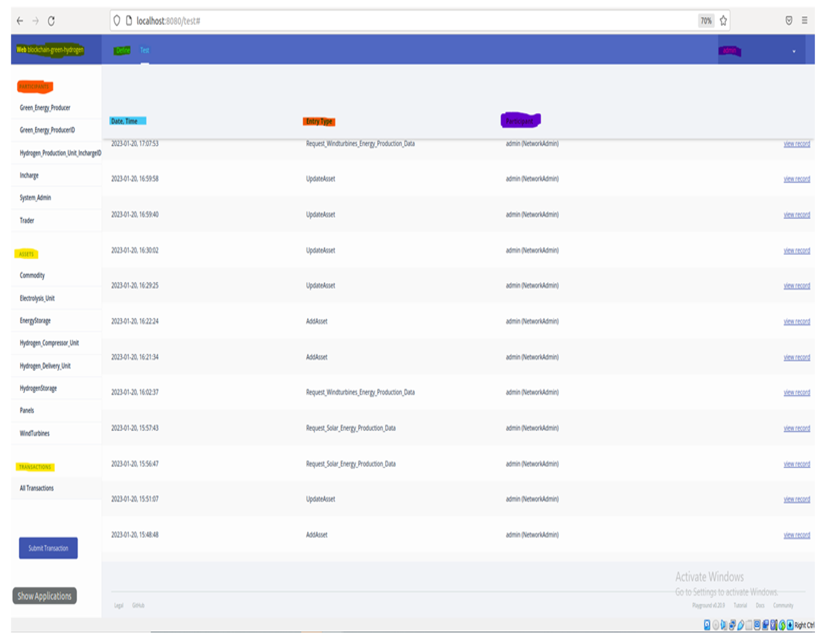Switch to the Test tab
The image size is (826, 644).
[144, 50]
